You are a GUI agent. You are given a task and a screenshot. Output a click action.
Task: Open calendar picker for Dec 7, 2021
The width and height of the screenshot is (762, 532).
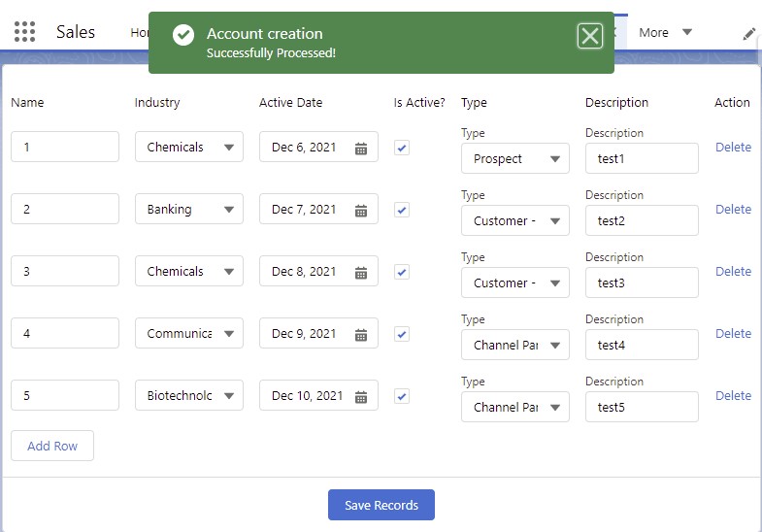click(360, 211)
